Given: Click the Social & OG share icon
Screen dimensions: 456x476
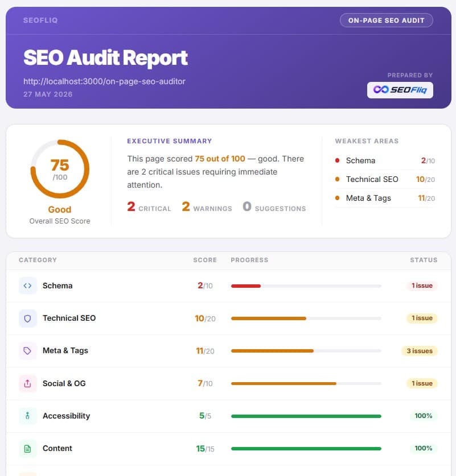Looking at the screenshot, I should click(28, 383).
